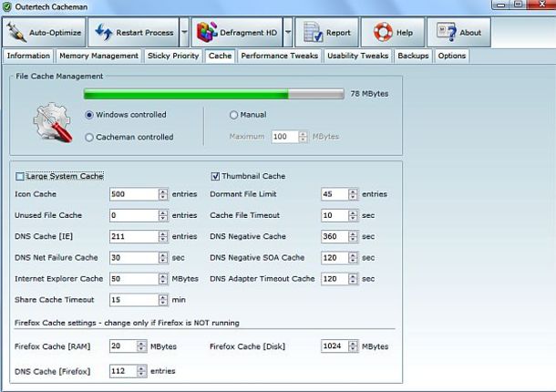The height and width of the screenshot is (392, 556).
Task: Click DNS Net Failure Cache field
Action: [134, 258]
